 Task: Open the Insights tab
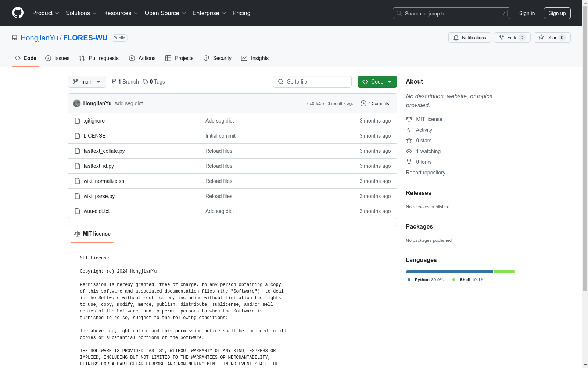tap(255, 58)
